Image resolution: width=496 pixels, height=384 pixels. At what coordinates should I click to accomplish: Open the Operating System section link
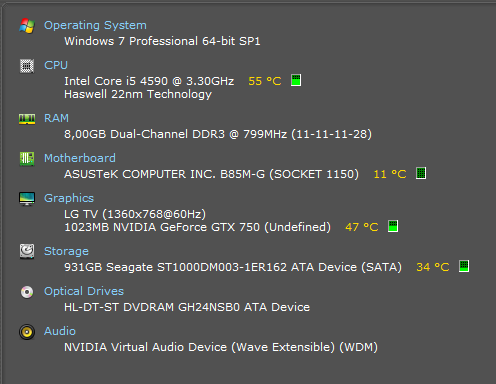click(x=95, y=25)
